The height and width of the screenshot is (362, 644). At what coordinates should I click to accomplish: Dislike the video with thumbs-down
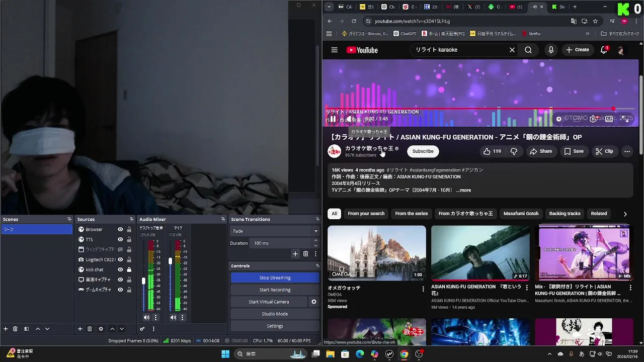tap(514, 151)
